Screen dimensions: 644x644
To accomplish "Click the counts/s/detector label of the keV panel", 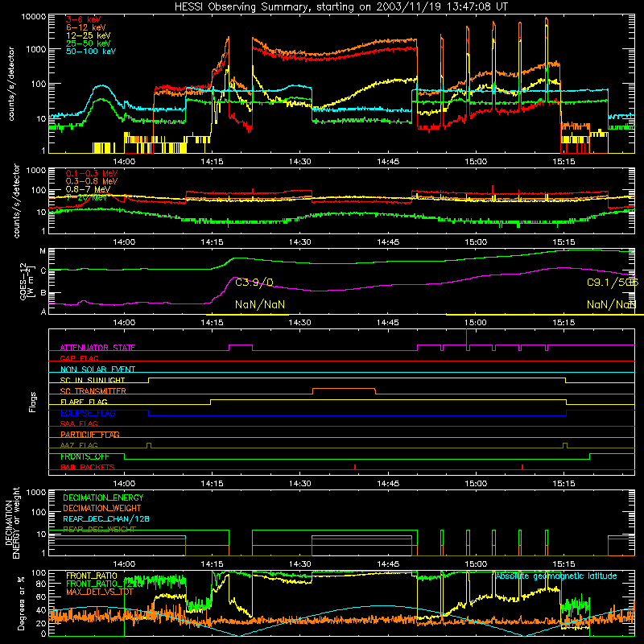I will pos(11,84).
